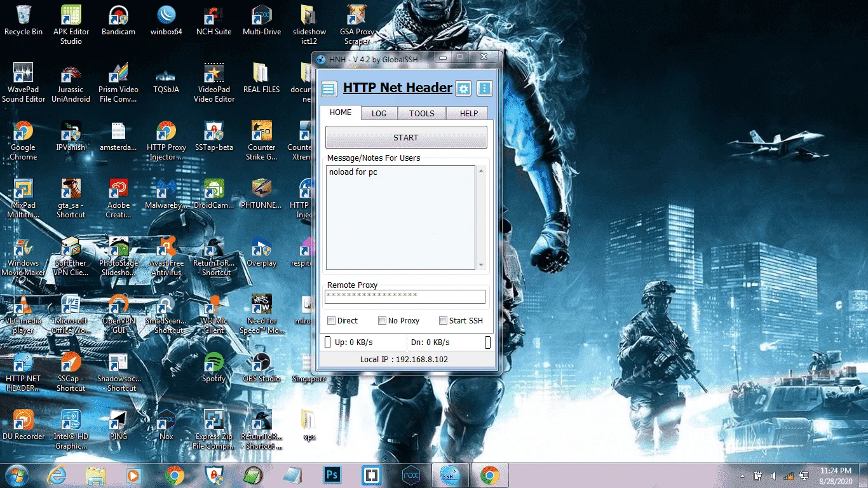Select the NCH Suite shortcut
Screen dimensions: 868x488
point(214,20)
